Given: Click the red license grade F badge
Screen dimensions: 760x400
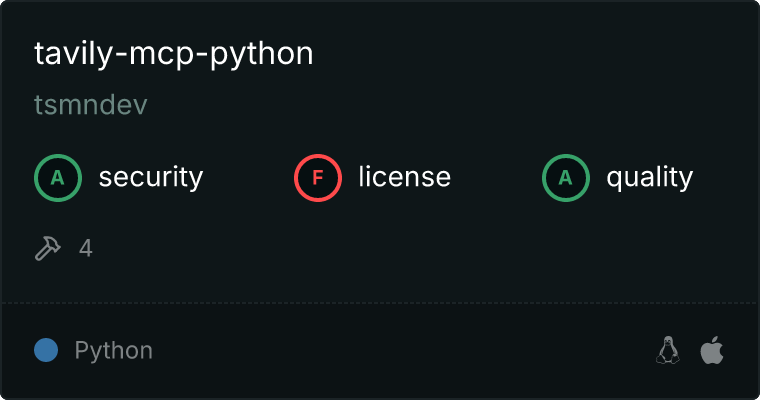Looking at the screenshot, I should [318, 178].
